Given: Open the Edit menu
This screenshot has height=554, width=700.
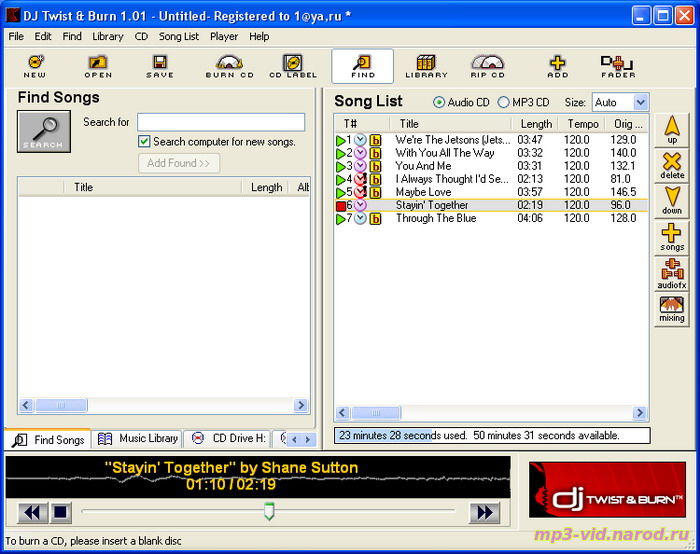Looking at the screenshot, I should tap(43, 37).
